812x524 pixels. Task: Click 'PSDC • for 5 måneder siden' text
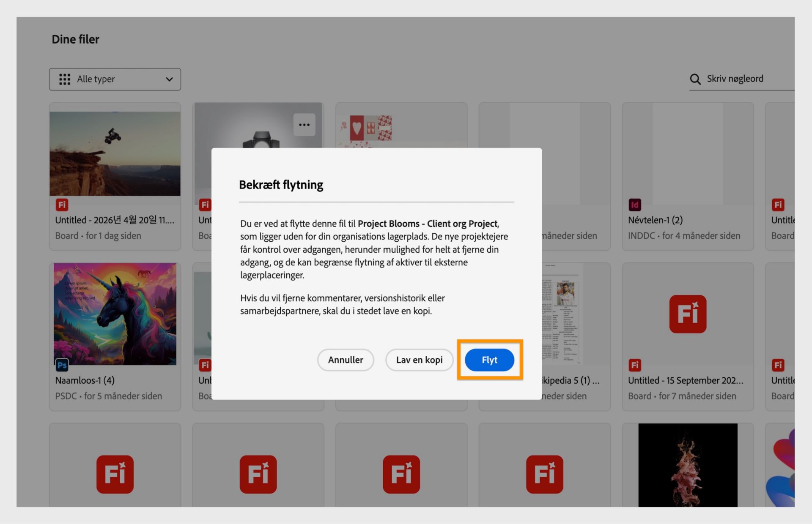point(108,396)
